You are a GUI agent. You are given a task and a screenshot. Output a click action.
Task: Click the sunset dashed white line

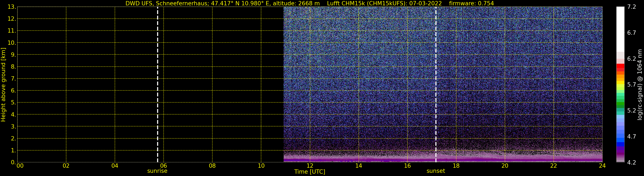click(x=436, y=85)
